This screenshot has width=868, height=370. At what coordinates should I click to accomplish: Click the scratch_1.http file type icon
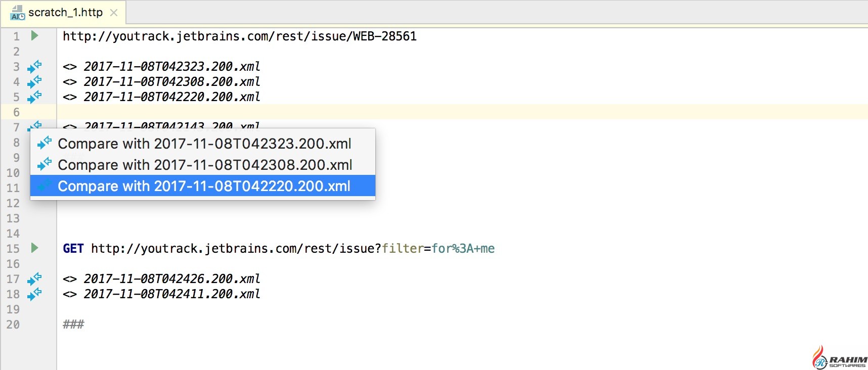tap(17, 13)
